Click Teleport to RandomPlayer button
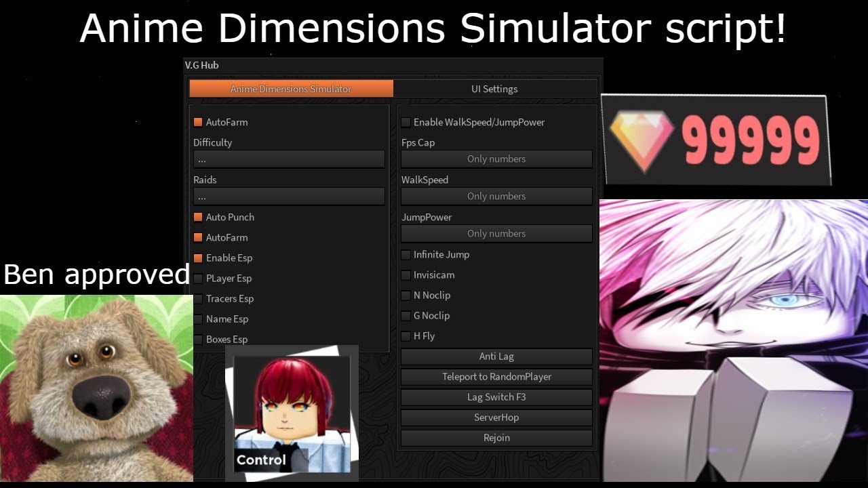 point(496,377)
